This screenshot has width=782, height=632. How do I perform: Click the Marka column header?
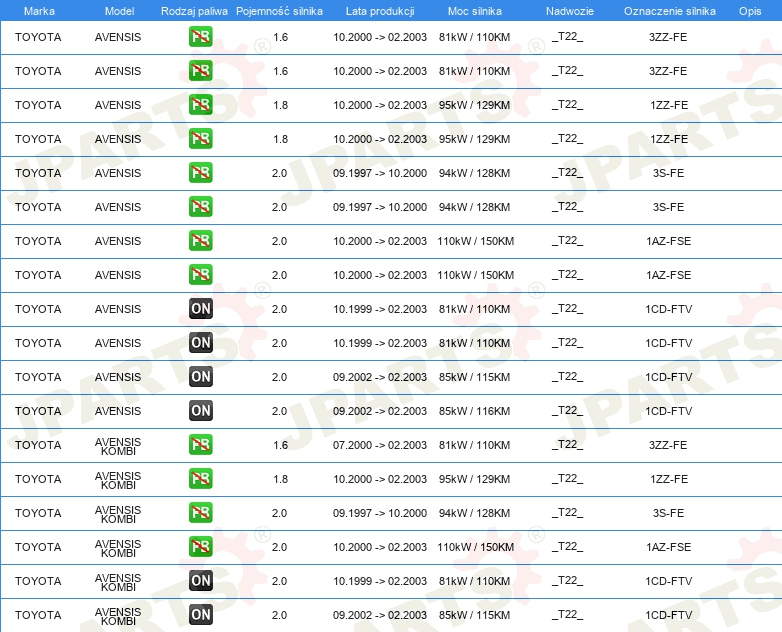39,11
